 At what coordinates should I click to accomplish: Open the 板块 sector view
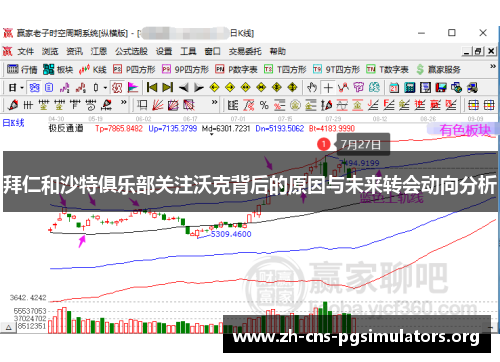58,69
